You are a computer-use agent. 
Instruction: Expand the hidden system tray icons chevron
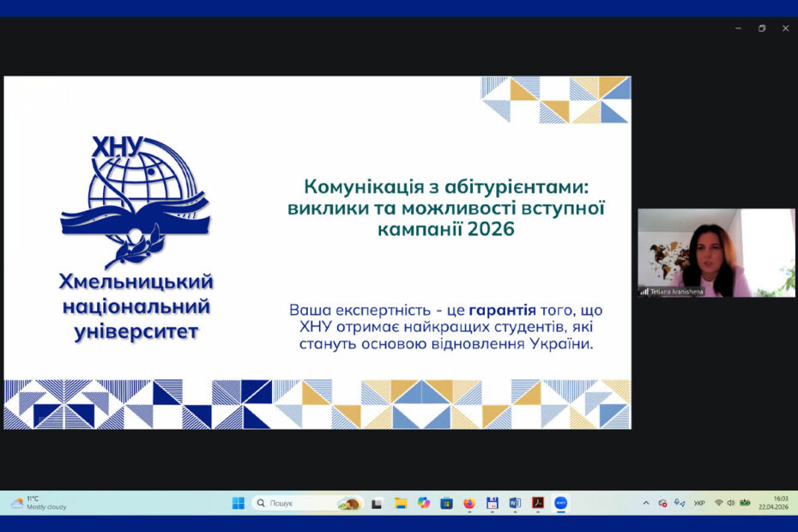tap(646, 504)
